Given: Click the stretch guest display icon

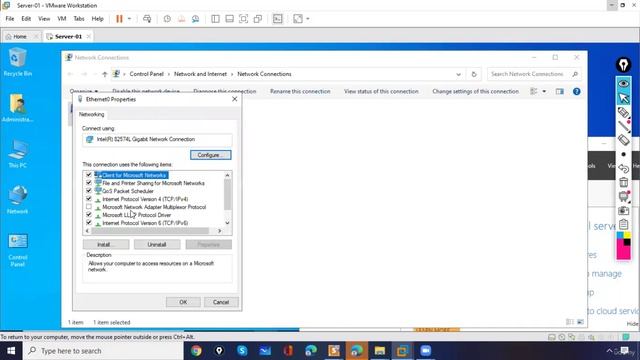Looking at the screenshot, I should pos(298,19).
